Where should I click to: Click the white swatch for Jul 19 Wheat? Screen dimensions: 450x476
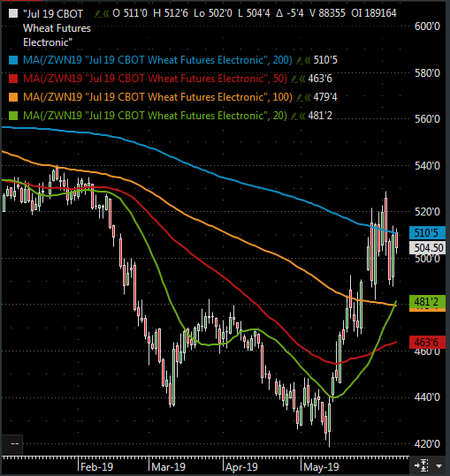pyautogui.click(x=13, y=13)
